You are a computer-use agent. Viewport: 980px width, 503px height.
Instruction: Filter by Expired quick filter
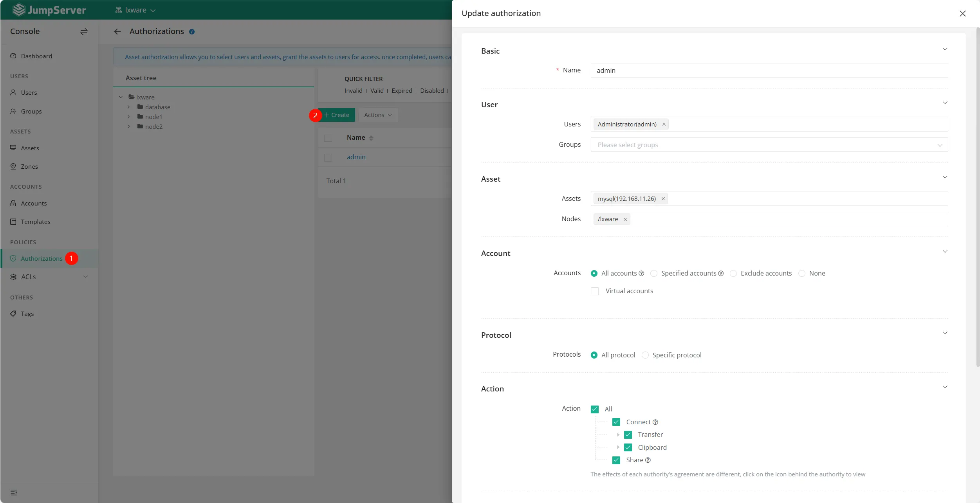(402, 90)
